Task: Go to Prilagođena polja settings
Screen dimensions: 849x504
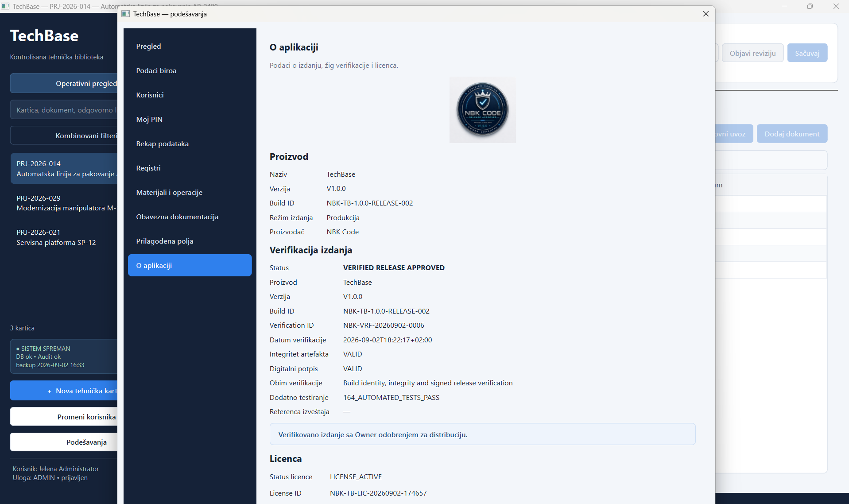Action: click(x=190, y=241)
